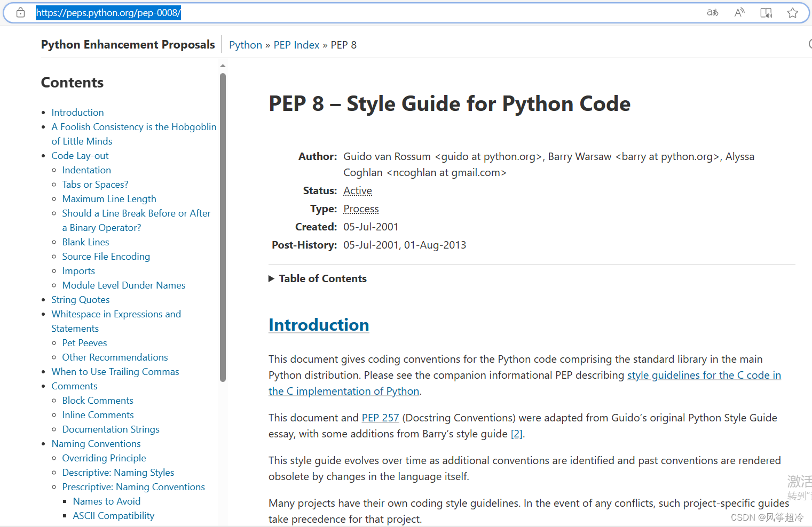Image resolution: width=812 pixels, height=527 pixels.
Task: Open the Python breadcrumb link
Action: 246,45
